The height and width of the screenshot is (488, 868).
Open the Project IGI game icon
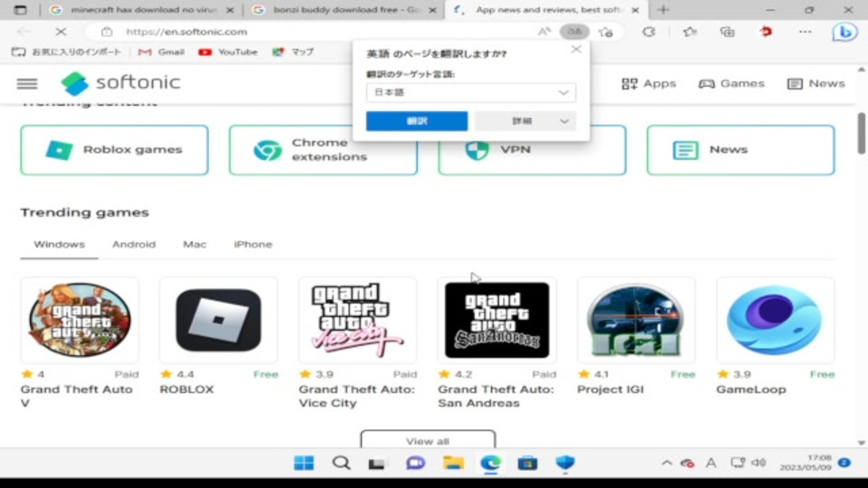tap(636, 320)
